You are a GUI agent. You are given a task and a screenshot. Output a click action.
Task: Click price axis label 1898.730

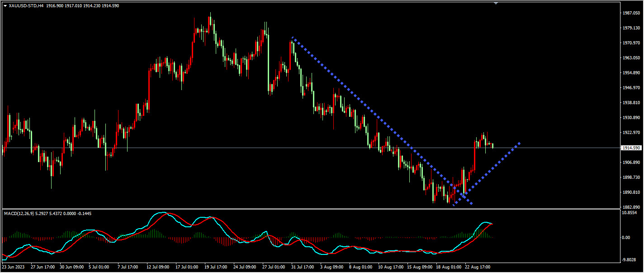pyautogui.click(x=630, y=177)
